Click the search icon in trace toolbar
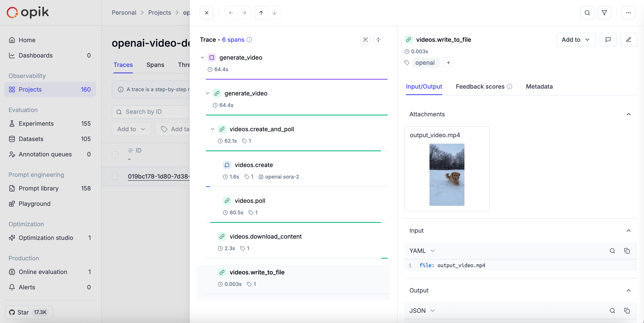 point(587,13)
